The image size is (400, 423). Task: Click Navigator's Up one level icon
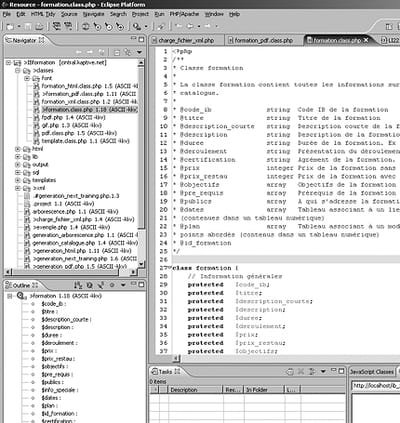102,52
